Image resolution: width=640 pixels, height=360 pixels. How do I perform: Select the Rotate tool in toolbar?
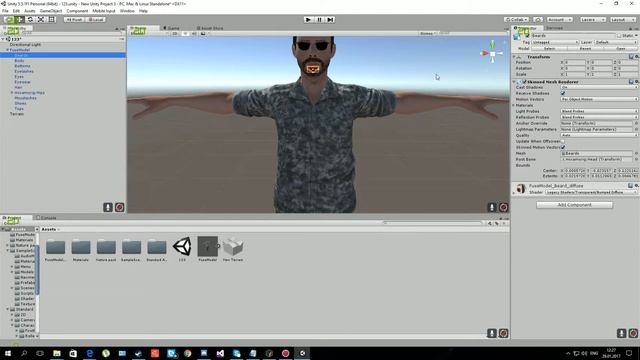pyautogui.click(x=30, y=20)
